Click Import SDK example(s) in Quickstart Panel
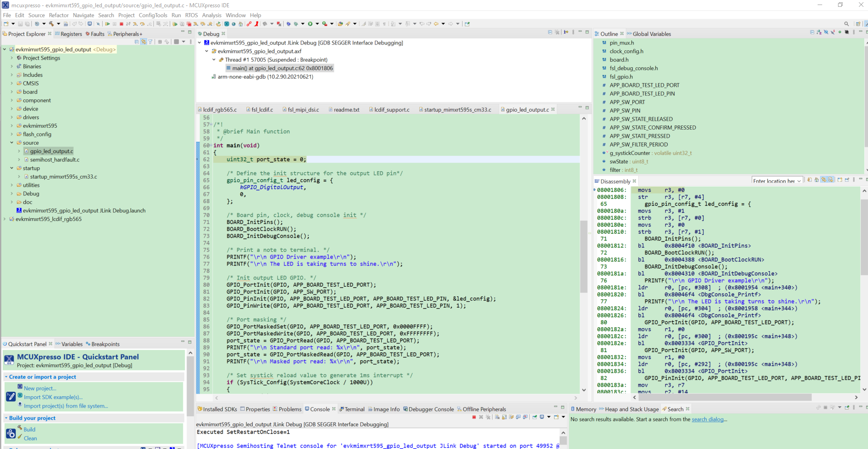The width and height of the screenshot is (868, 449). point(53,397)
